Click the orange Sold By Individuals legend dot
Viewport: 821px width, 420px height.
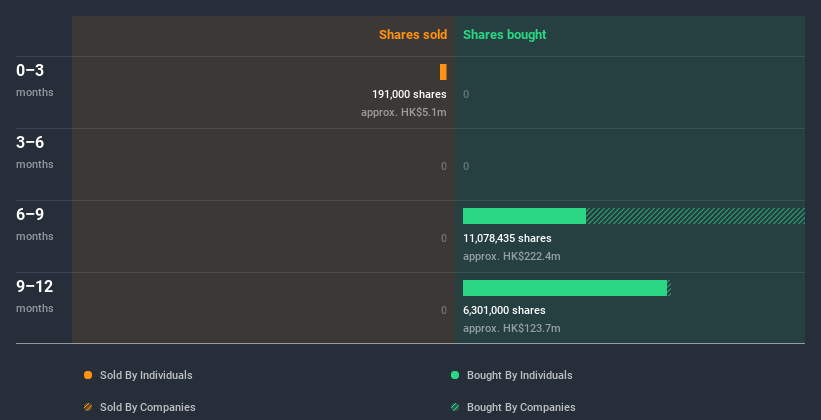(88, 375)
